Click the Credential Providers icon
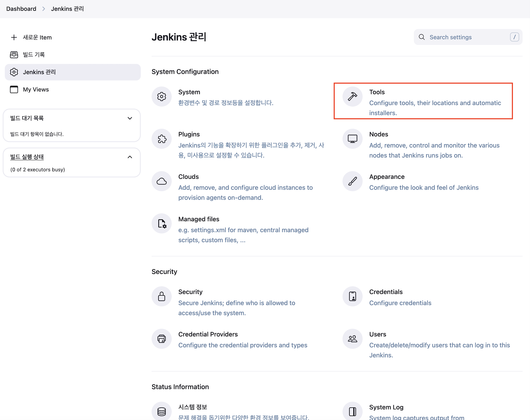 162,339
